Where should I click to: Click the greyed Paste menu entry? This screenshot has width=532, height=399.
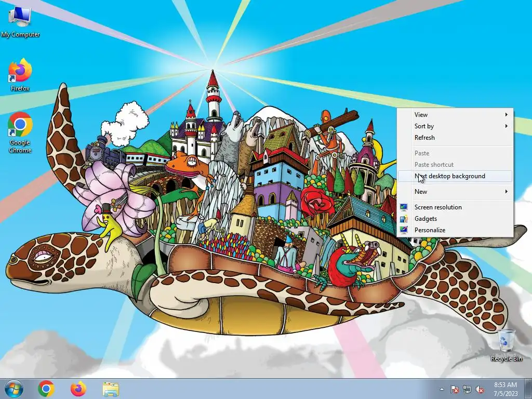click(x=455, y=153)
